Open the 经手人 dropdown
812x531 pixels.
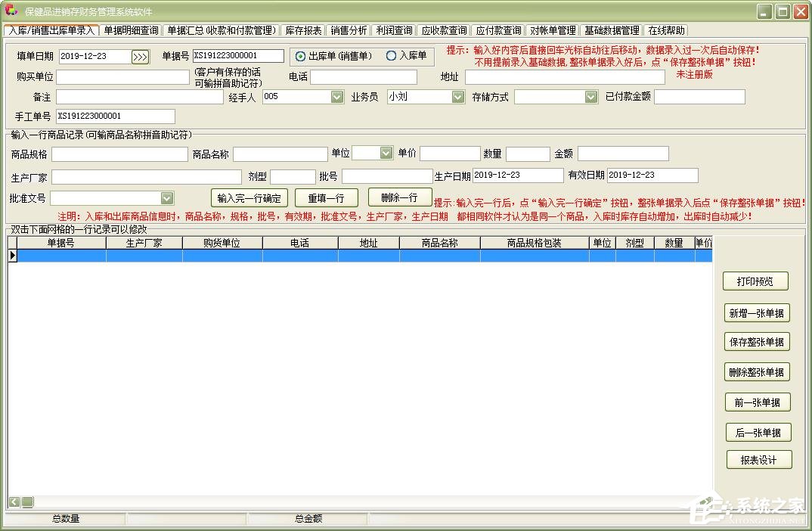point(337,97)
